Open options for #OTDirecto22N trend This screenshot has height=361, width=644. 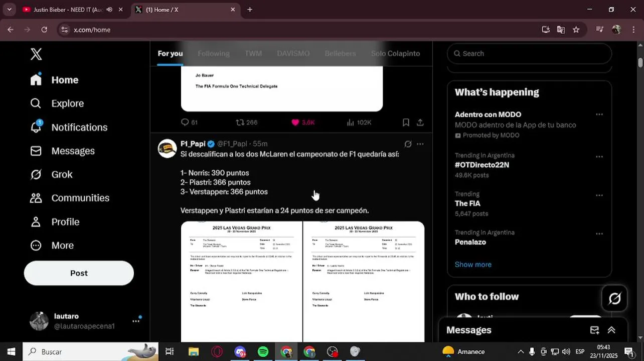(x=599, y=156)
